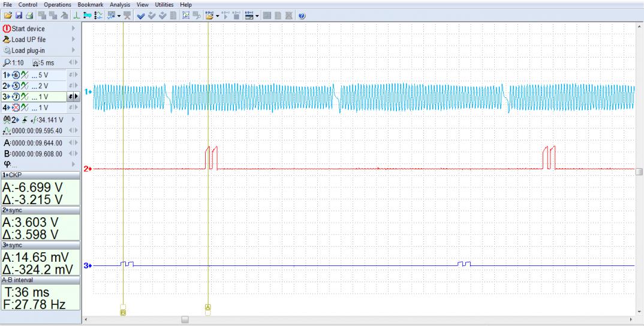Click the magnifier zoom 1:10 icon
Image resolution: width=644 pixels, height=326 pixels.
pyautogui.click(x=7, y=63)
